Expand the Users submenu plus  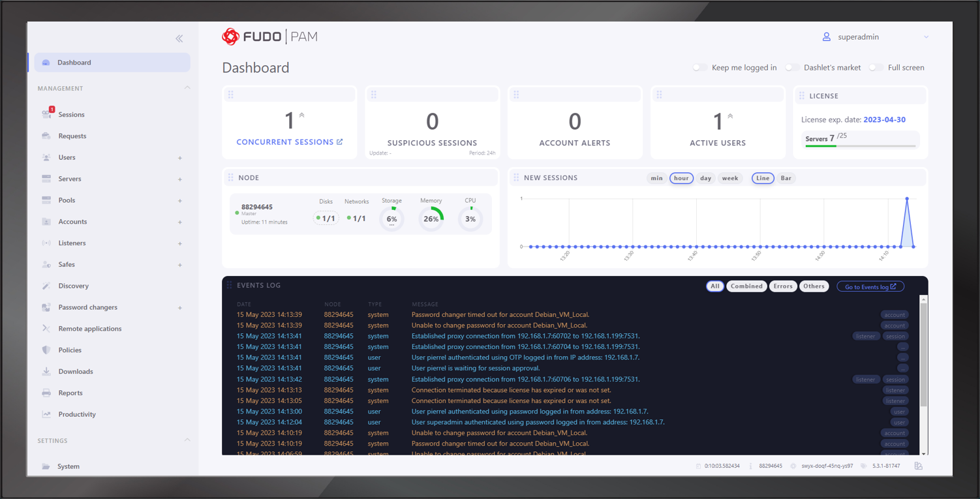coord(180,158)
